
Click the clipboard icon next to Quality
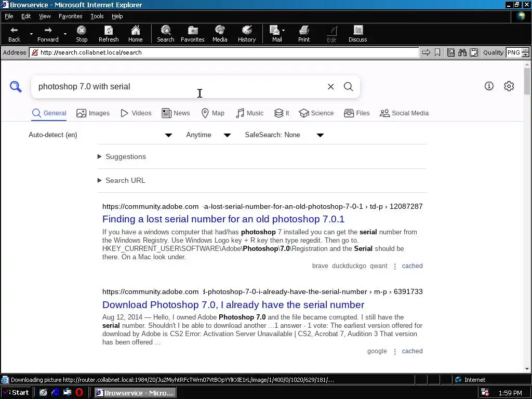pyautogui.click(x=474, y=52)
